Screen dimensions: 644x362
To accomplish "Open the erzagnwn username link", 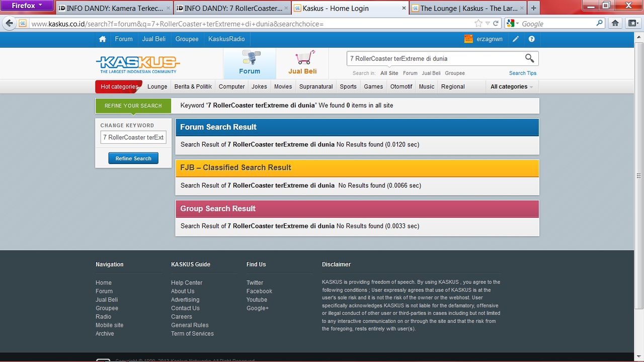I will click(x=490, y=39).
